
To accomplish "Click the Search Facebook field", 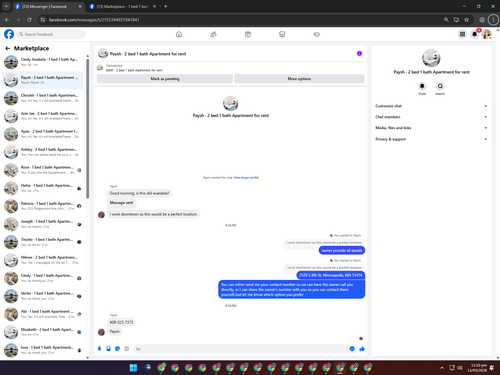I will [51, 34].
